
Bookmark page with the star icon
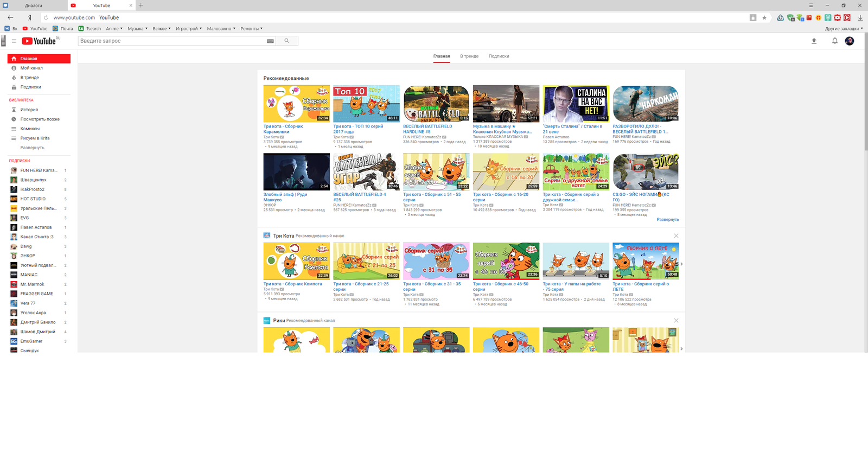click(764, 18)
